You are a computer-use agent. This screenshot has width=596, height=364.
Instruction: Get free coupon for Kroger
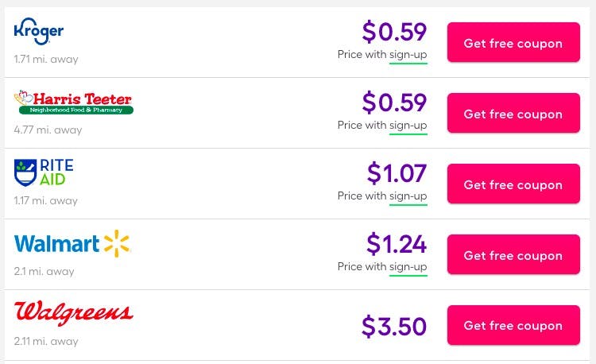[x=513, y=44]
